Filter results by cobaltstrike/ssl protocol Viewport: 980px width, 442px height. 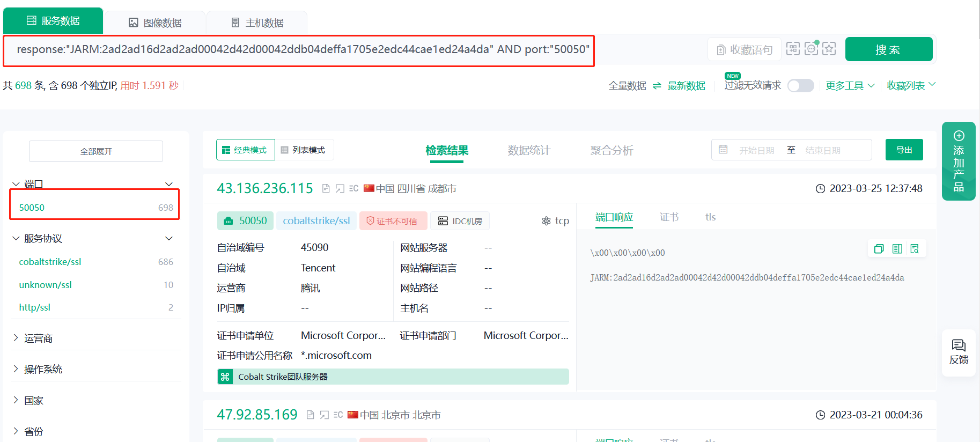[50, 262]
